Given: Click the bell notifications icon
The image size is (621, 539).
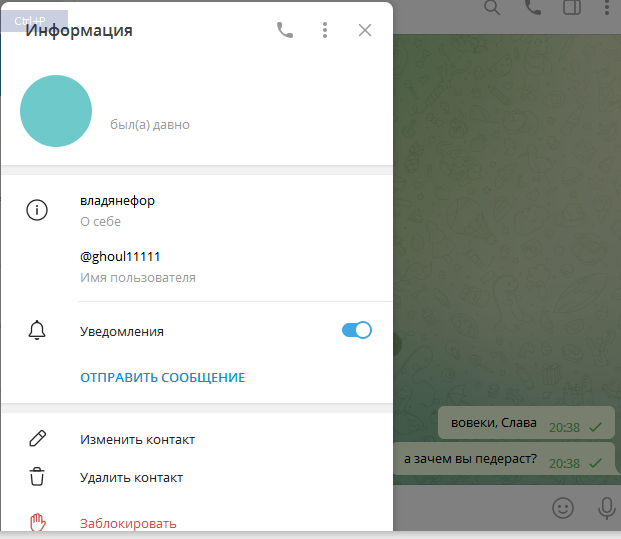Looking at the screenshot, I should tap(37, 330).
